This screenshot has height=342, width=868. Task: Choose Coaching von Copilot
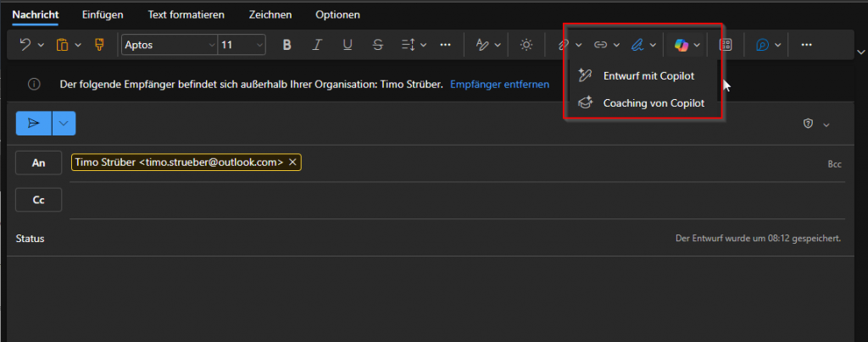[x=653, y=103]
